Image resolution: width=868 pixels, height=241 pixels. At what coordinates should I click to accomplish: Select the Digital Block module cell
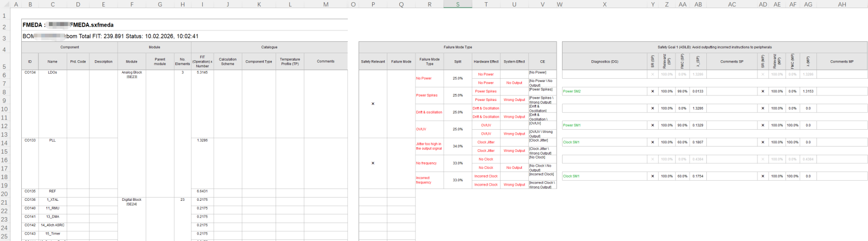132,202
